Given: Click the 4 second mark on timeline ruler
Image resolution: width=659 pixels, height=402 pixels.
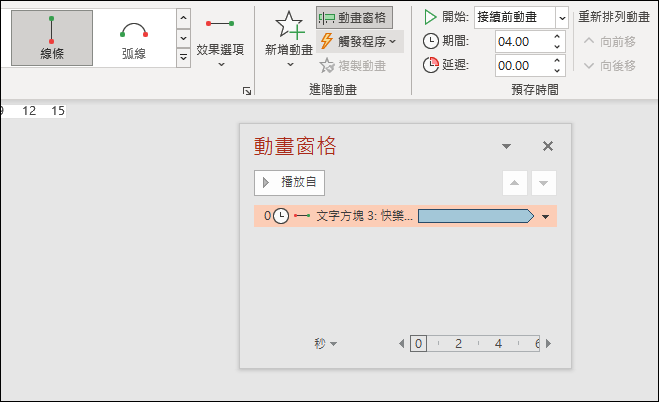Looking at the screenshot, I should tap(498, 344).
